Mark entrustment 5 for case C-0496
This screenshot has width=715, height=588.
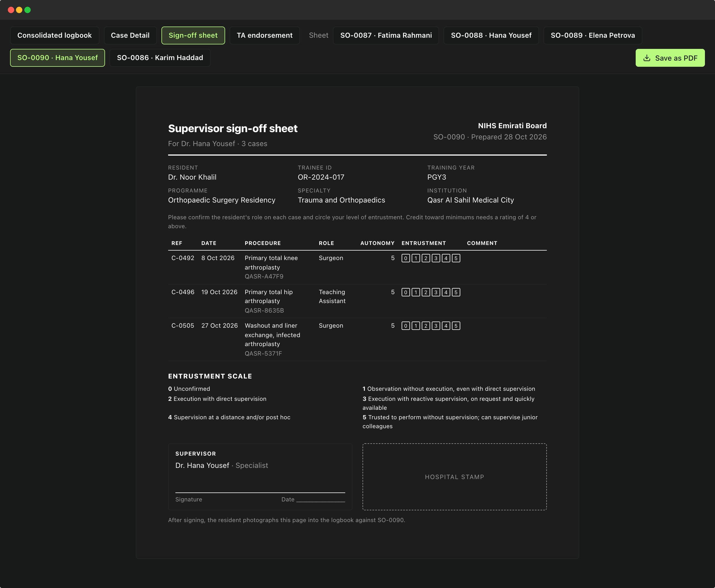point(456,292)
